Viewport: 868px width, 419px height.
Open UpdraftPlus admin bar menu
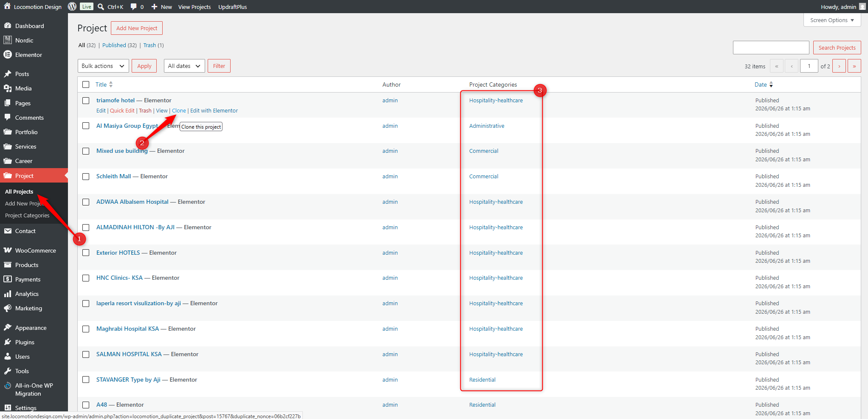(233, 7)
